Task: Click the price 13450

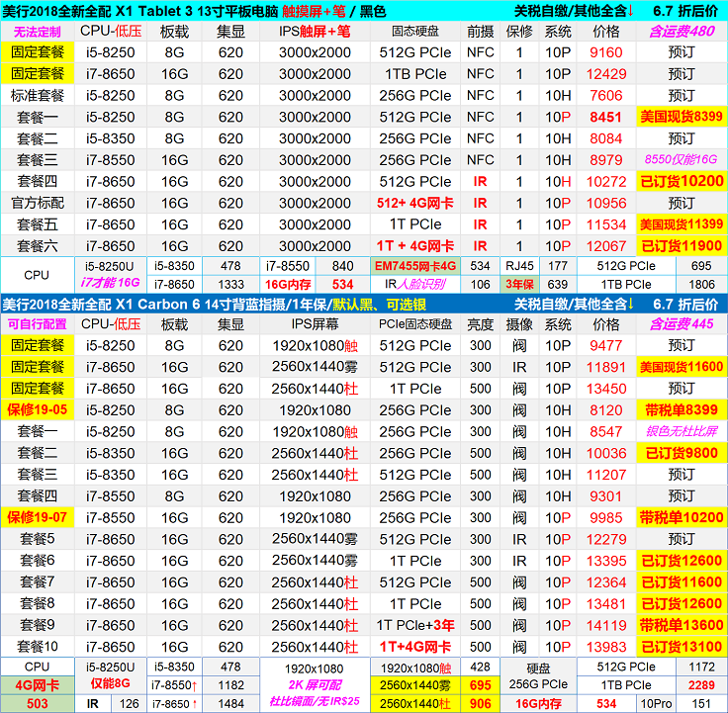Action: click(606, 389)
